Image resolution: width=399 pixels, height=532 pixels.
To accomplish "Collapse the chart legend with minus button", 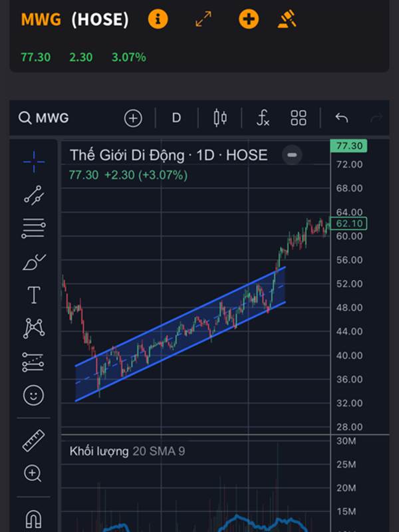I will [x=292, y=155].
